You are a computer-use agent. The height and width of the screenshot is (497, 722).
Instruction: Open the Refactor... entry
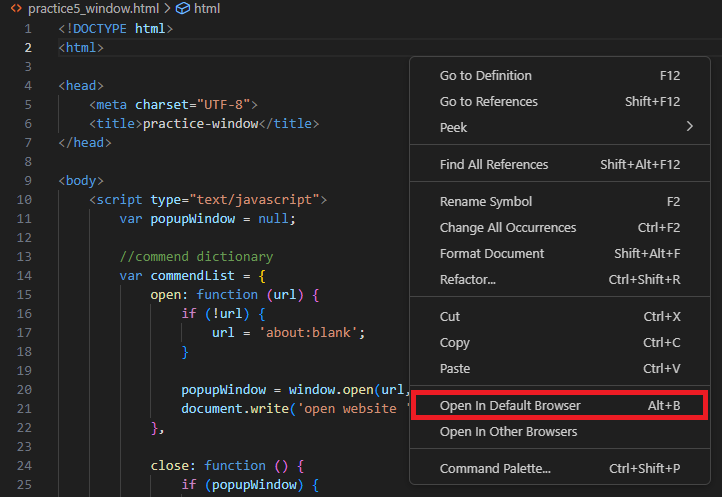(559, 280)
